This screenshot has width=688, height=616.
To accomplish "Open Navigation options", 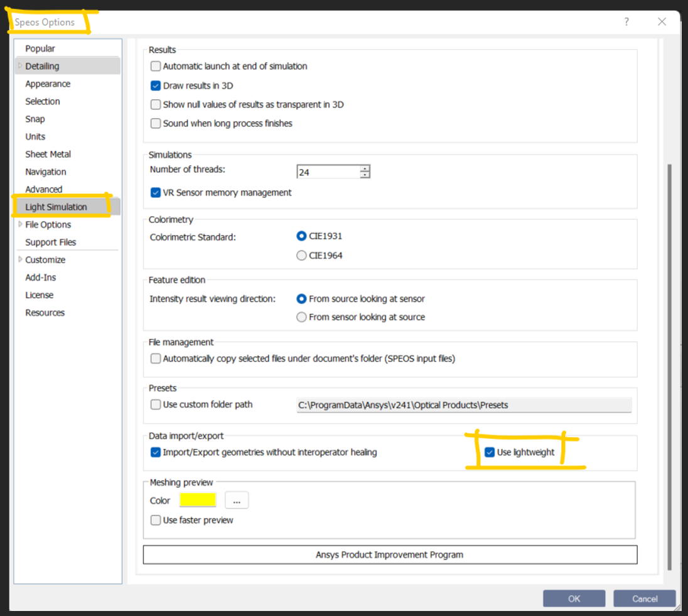I will coord(46,171).
